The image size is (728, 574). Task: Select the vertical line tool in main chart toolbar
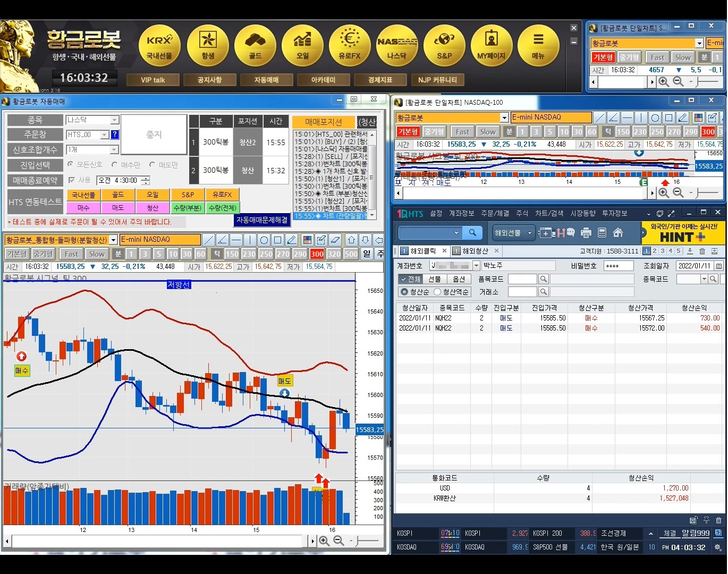[x=250, y=240]
